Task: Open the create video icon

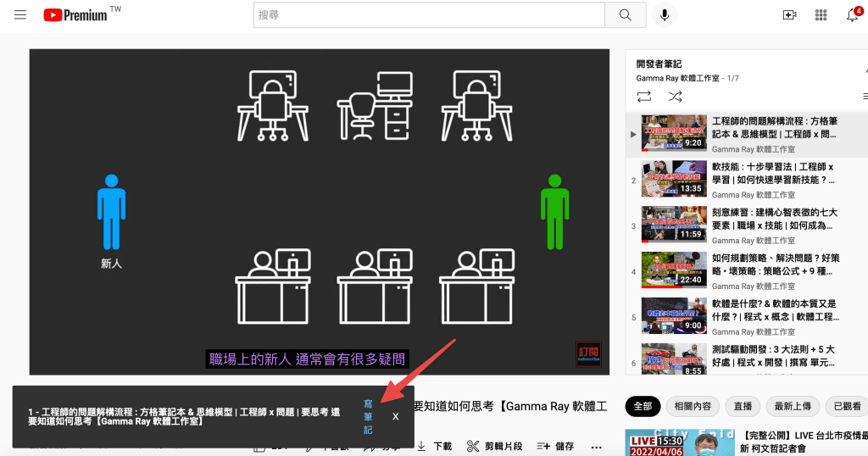Action: [x=789, y=15]
